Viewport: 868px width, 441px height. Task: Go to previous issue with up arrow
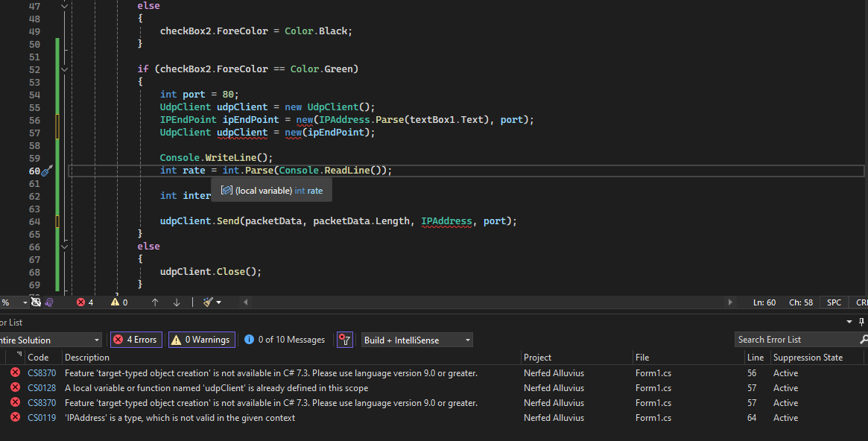[155, 302]
